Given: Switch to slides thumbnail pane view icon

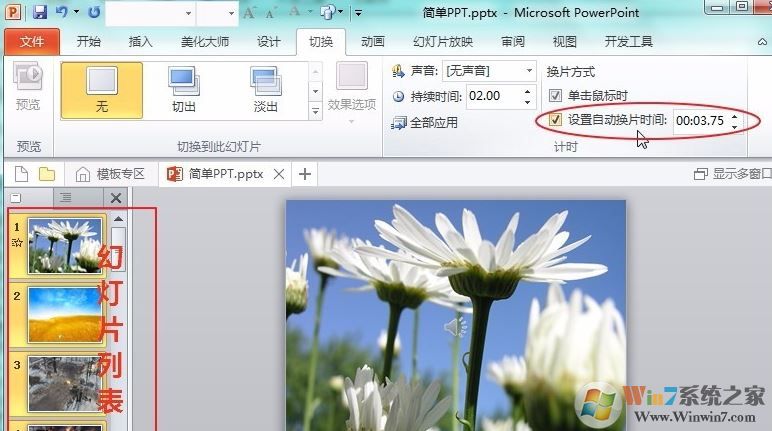Looking at the screenshot, I should click(16, 198).
